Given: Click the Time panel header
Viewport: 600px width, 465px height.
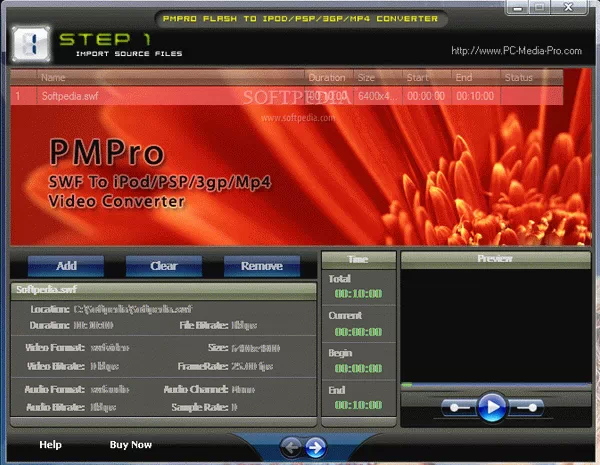Looking at the screenshot, I should pos(359,259).
